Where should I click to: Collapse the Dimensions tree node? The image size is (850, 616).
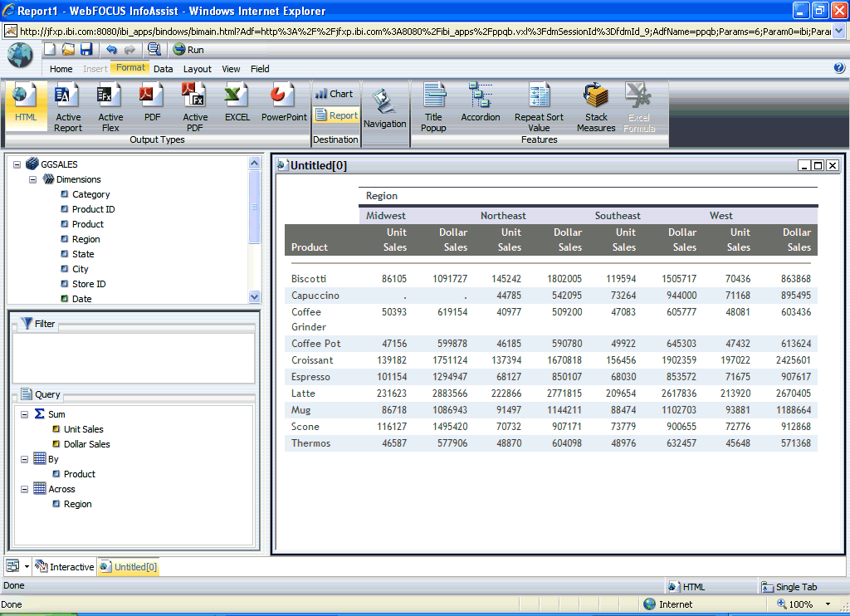click(32, 179)
